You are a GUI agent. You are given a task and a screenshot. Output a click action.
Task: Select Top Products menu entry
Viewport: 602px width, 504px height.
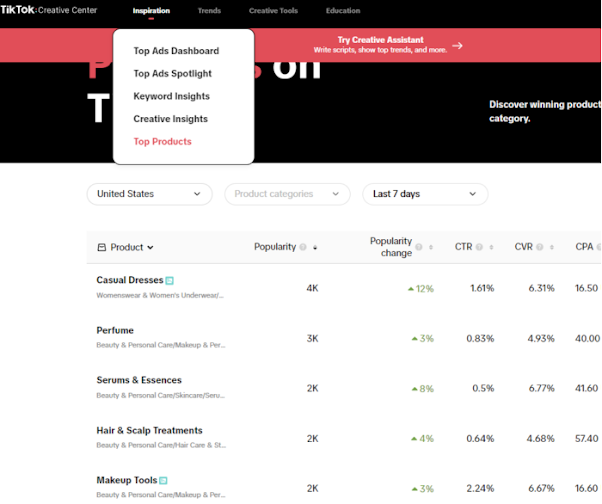pyautogui.click(x=162, y=141)
